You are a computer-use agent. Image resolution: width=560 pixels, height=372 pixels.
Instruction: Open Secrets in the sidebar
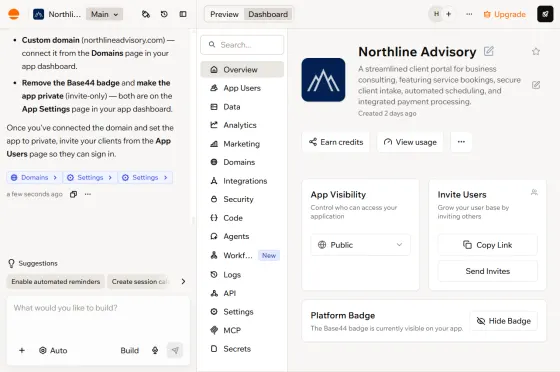pos(242,349)
